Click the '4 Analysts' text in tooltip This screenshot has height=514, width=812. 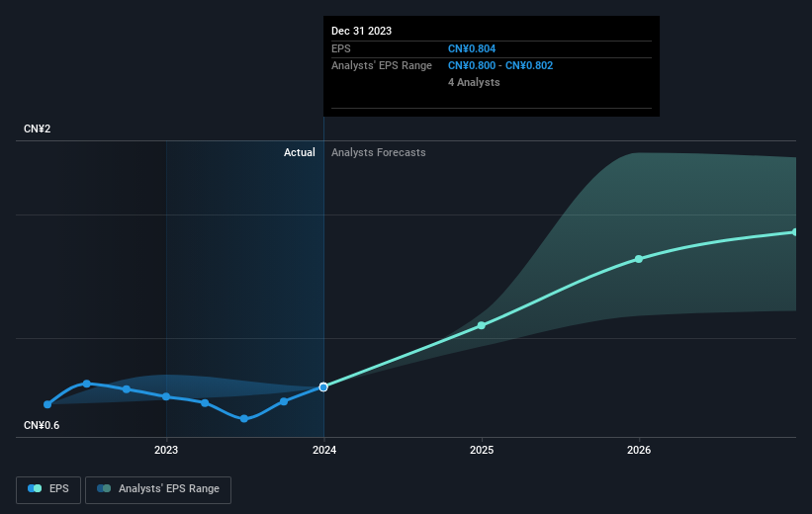click(x=474, y=82)
